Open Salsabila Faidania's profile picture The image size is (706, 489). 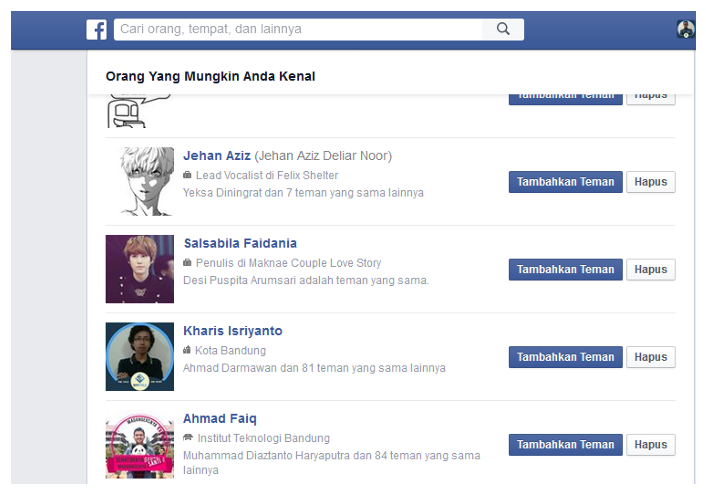point(140,269)
